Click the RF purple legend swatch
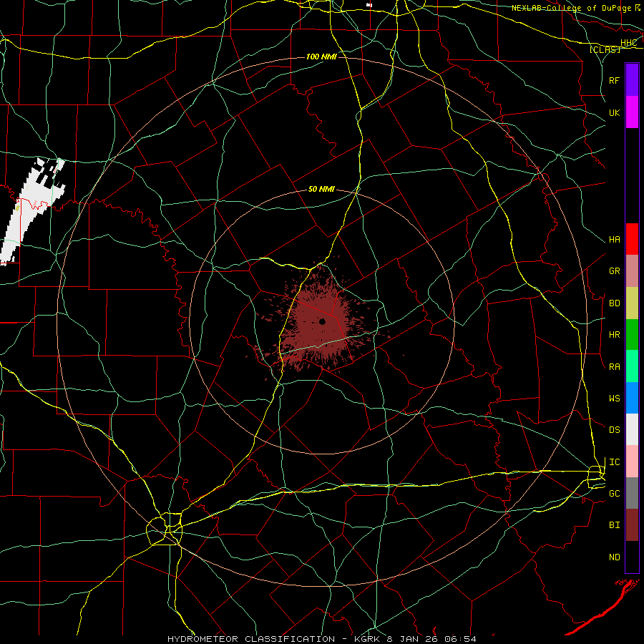The image size is (644, 644). (632, 80)
